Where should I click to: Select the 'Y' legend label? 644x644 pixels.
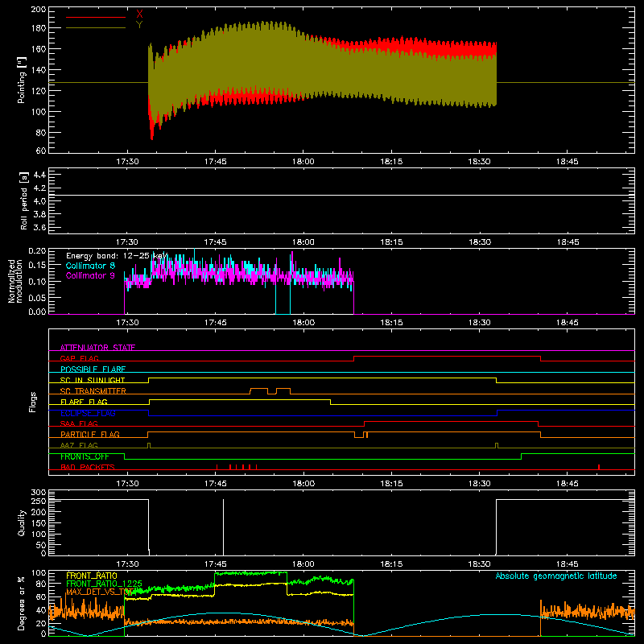[139, 25]
